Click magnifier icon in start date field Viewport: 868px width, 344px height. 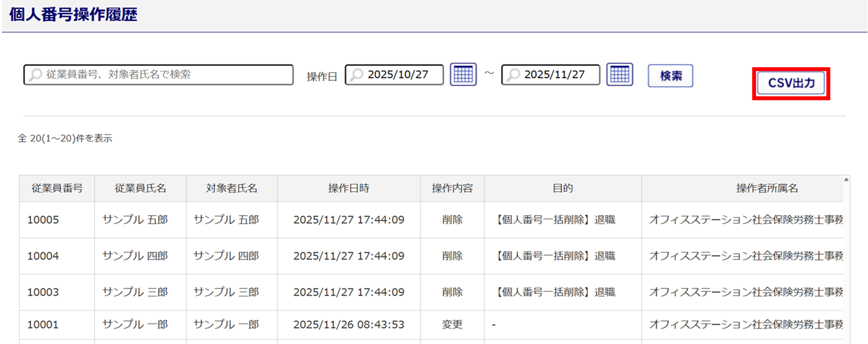[357, 75]
